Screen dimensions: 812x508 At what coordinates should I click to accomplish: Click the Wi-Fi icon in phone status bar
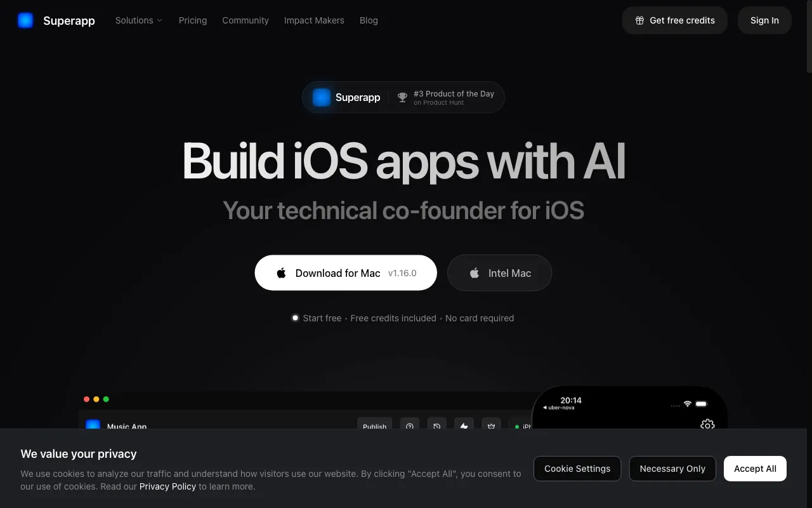pyautogui.click(x=687, y=404)
